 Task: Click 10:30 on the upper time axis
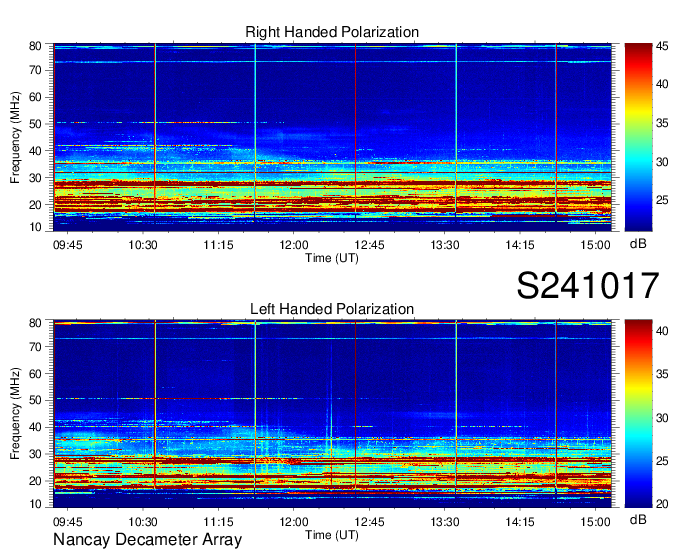[143, 245]
